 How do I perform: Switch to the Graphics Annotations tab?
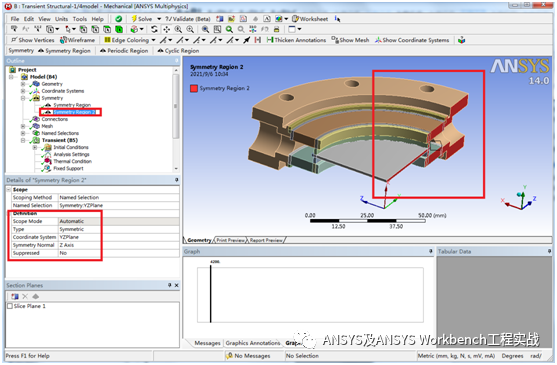coord(253,343)
